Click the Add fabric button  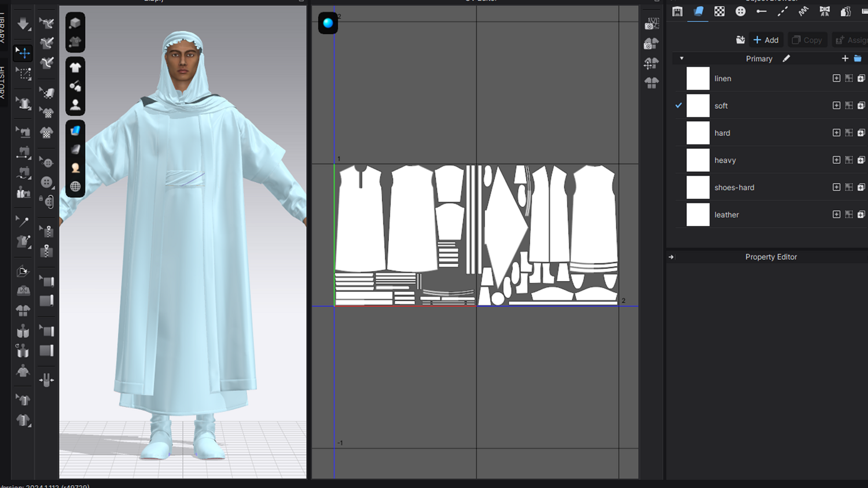click(x=766, y=40)
